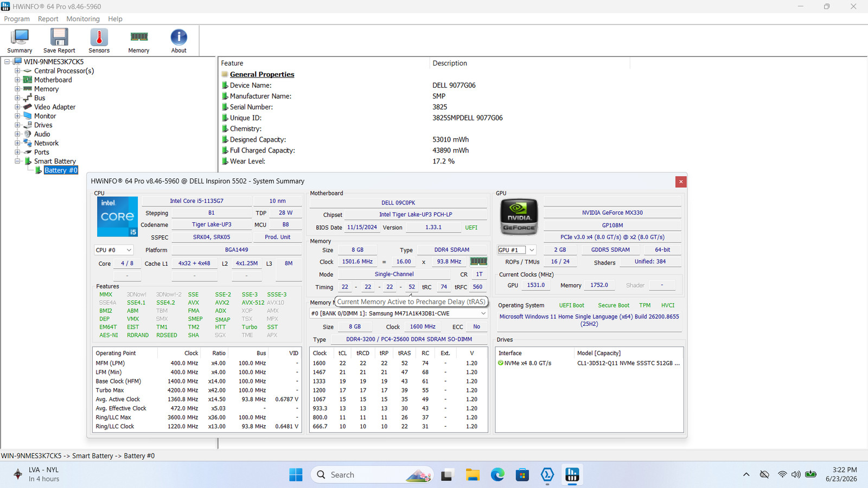Open Microsoft Edge from taskbar
Screen dimensions: 868x488
click(497, 475)
